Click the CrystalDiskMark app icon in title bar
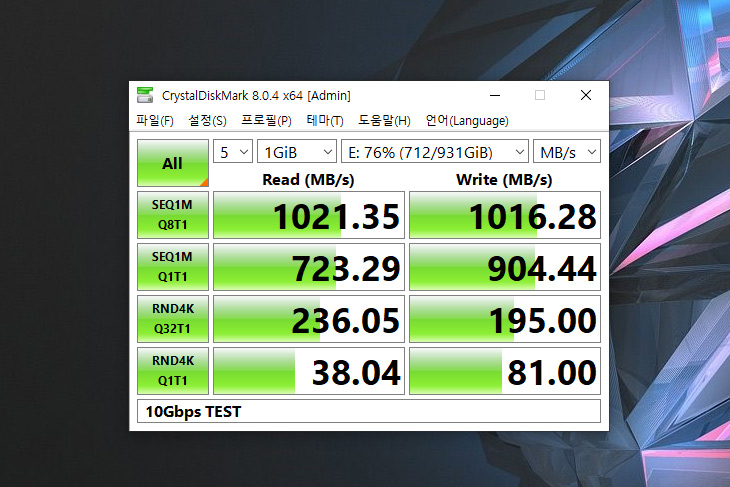 pos(145,95)
